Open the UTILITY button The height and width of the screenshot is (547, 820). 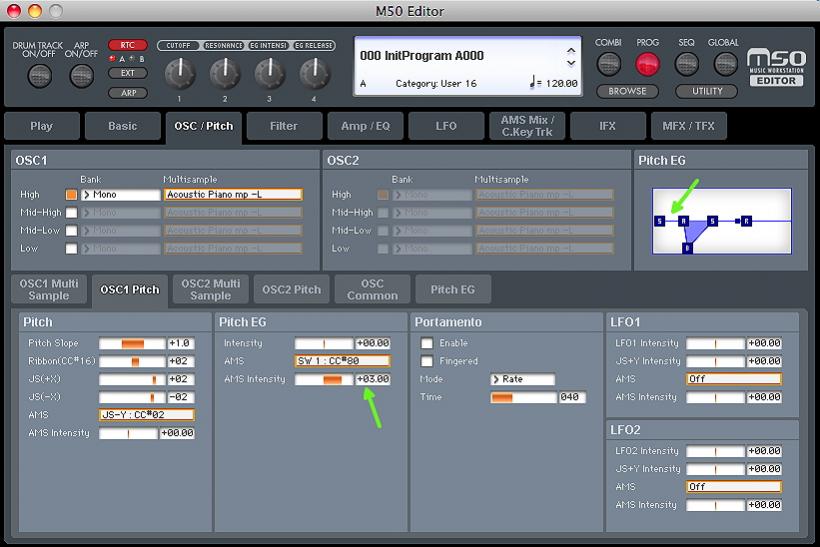click(x=707, y=91)
